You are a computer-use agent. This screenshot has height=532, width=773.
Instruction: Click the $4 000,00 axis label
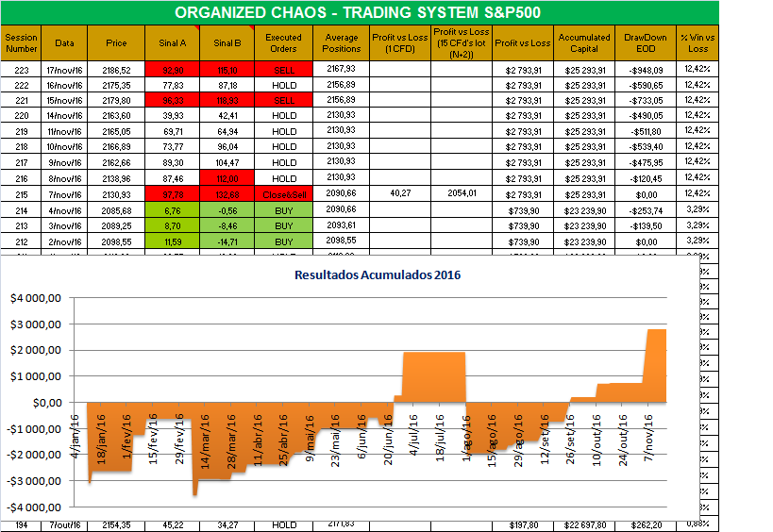coord(36,298)
